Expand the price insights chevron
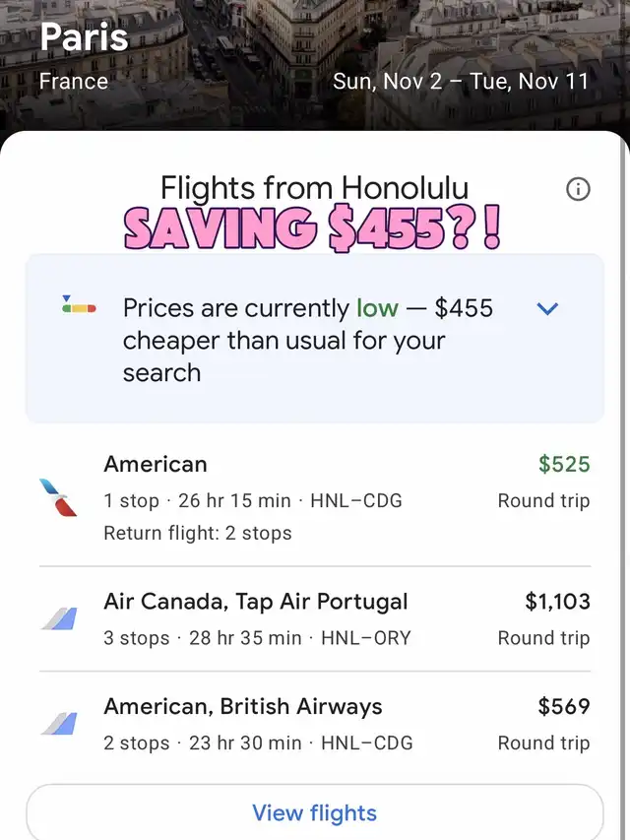 coord(547,309)
